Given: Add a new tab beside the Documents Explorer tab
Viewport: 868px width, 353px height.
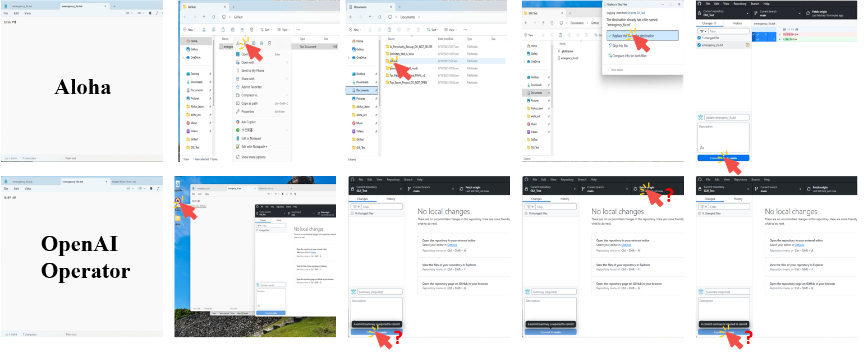Looking at the screenshot, I should 399,7.
